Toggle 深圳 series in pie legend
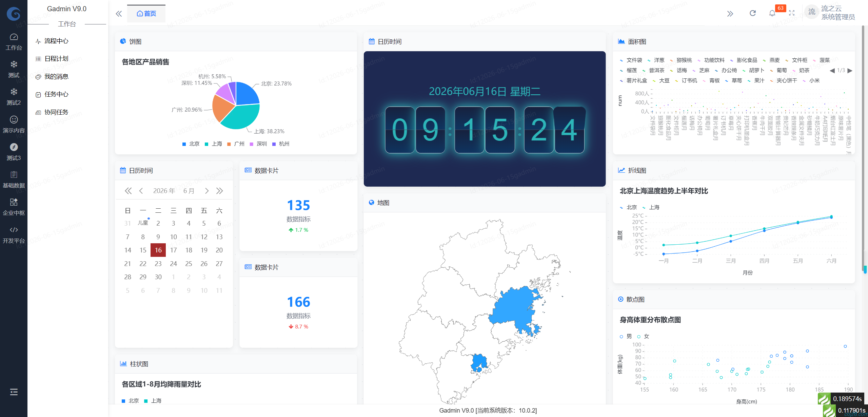This screenshot has height=417, width=868. (258, 144)
